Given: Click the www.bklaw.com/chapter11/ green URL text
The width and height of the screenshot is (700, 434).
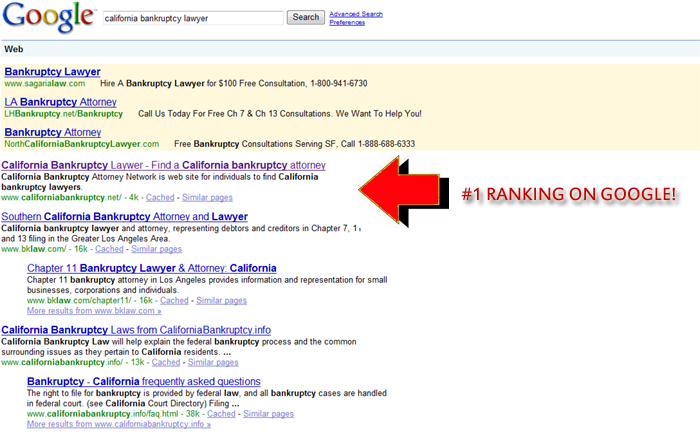Looking at the screenshot, I should click(x=79, y=300).
